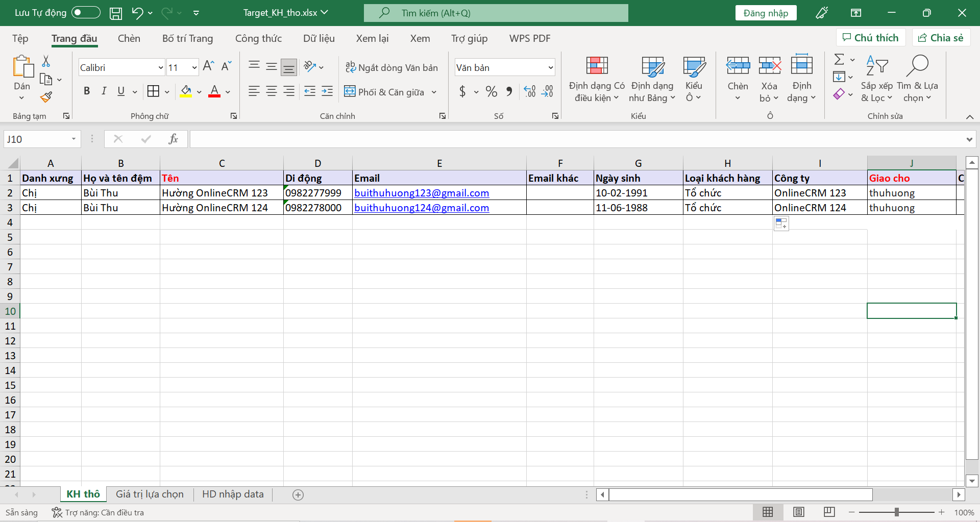Click the Paste Options icon below table
Screen dimensions: 980x522
tap(781, 223)
